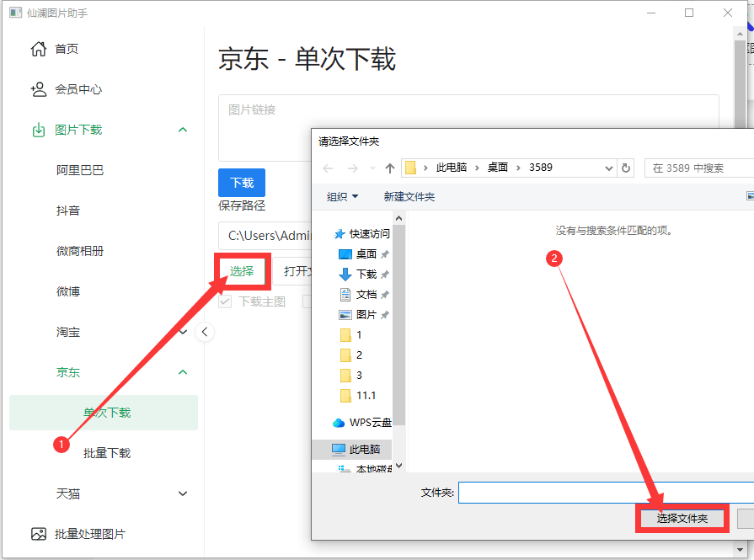Click the 下载 blue arrow icon
Image resolution: width=754 pixels, height=560 pixels.
pyautogui.click(x=345, y=275)
